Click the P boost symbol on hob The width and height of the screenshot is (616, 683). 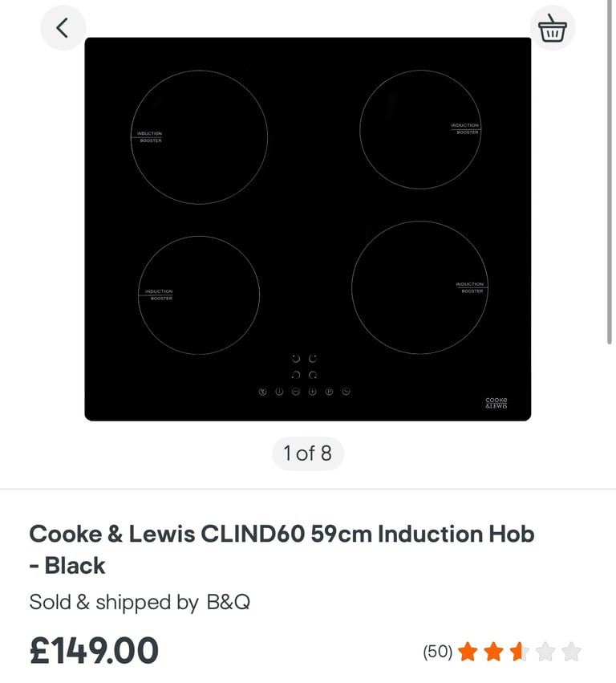point(329,392)
